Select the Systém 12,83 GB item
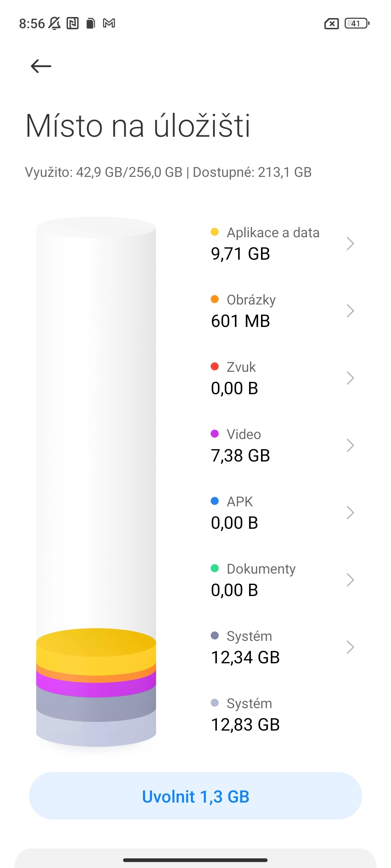 (x=282, y=714)
